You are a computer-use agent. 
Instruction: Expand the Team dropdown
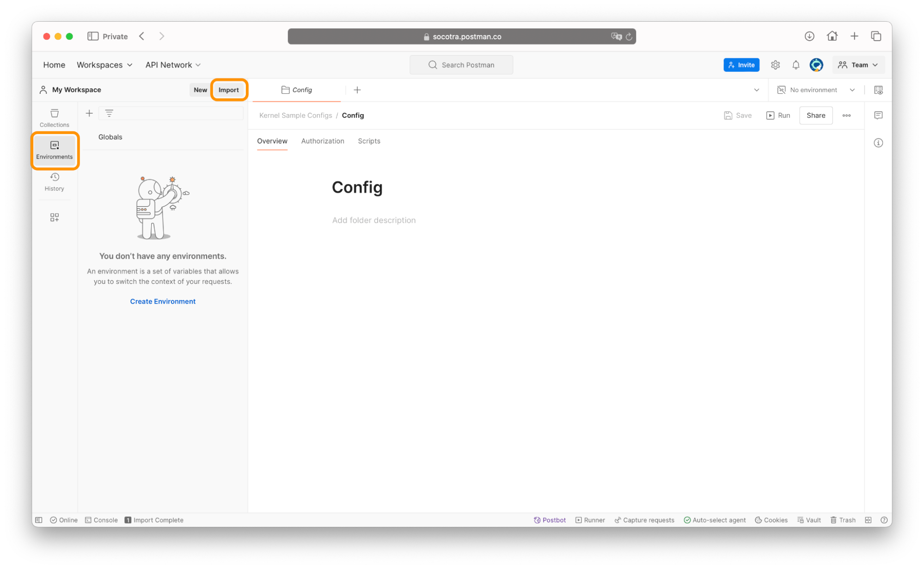pyautogui.click(x=858, y=65)
